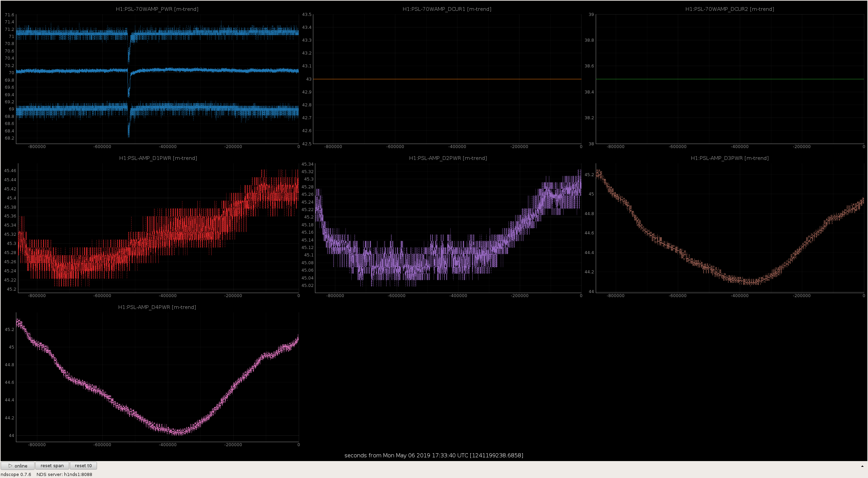
Task: Click the 45.46 y-axis label on D1PWR plot
Action: [10, 171]
